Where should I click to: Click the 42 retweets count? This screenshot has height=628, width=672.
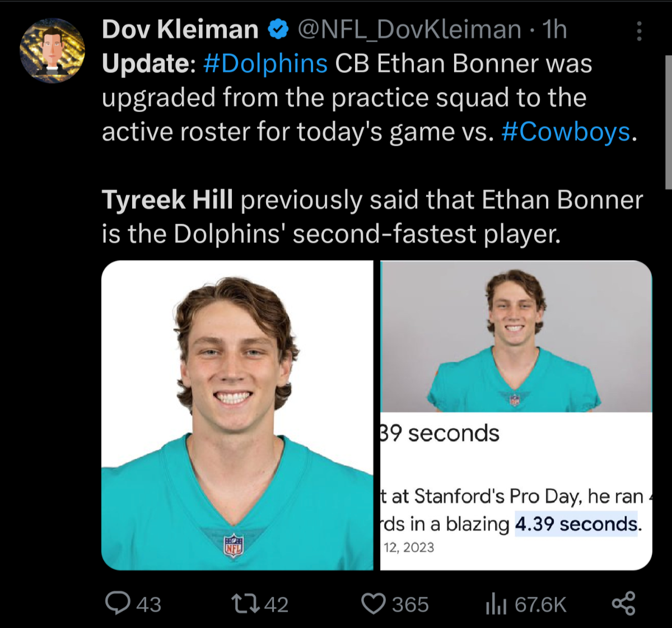[276, 604]
